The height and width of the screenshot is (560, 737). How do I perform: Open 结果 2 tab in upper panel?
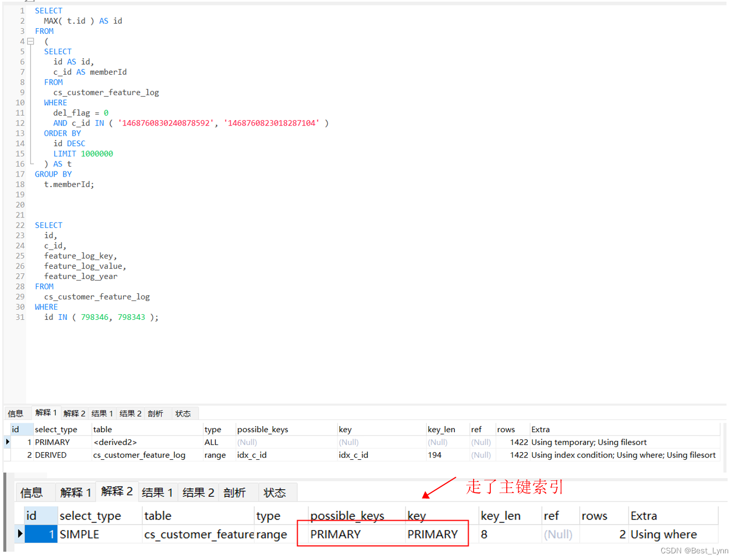[131, 413]
